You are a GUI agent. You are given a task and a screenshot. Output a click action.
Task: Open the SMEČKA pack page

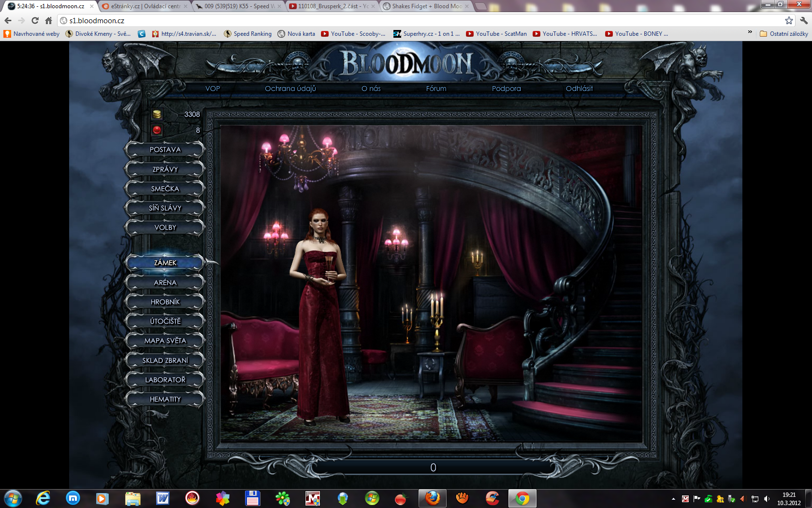click(x=165, y=189)
